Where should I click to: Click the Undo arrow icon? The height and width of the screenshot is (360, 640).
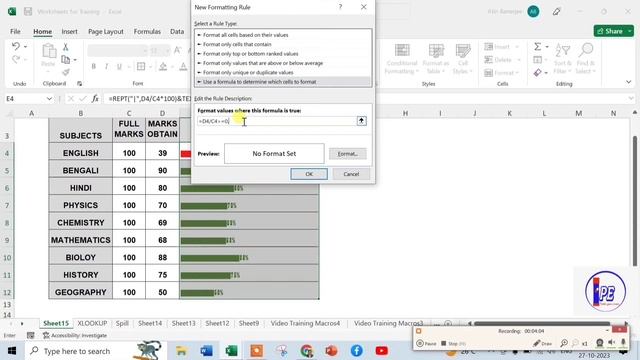click(16, 47)
